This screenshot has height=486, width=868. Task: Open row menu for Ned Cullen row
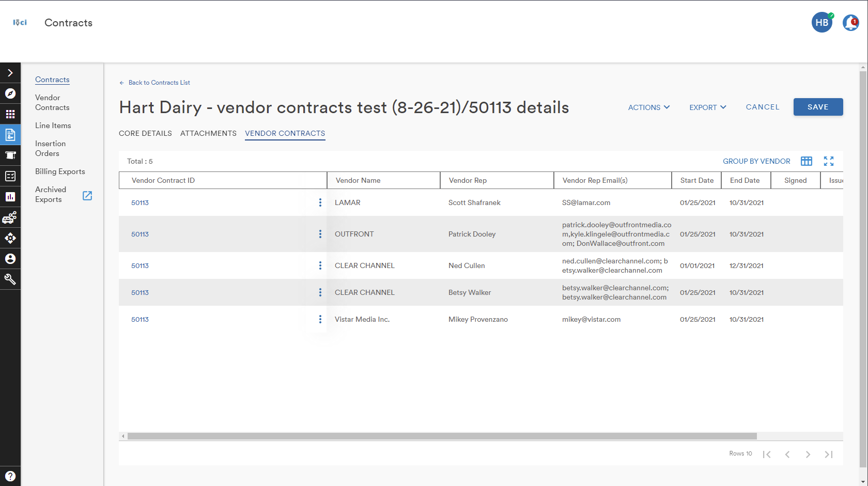320,265
